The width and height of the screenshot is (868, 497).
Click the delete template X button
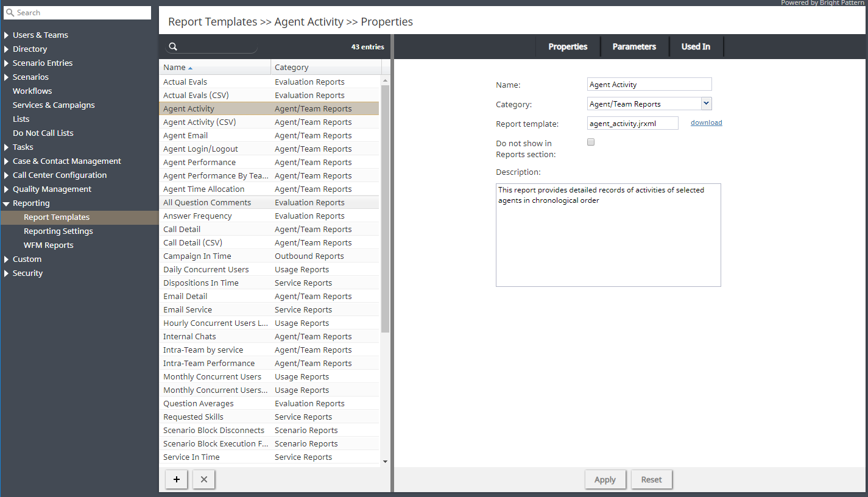[x=204, y=479]
